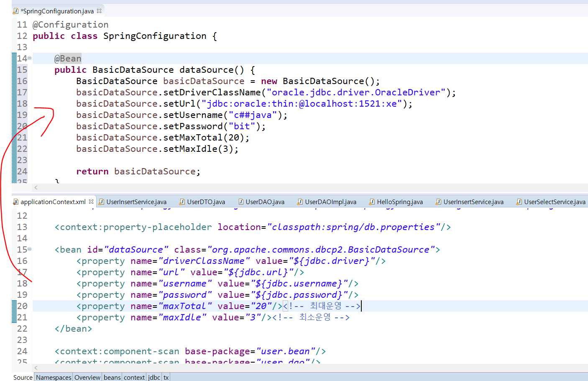Select the SpringConfiguration.java editor tab

[x=57, y=11]
